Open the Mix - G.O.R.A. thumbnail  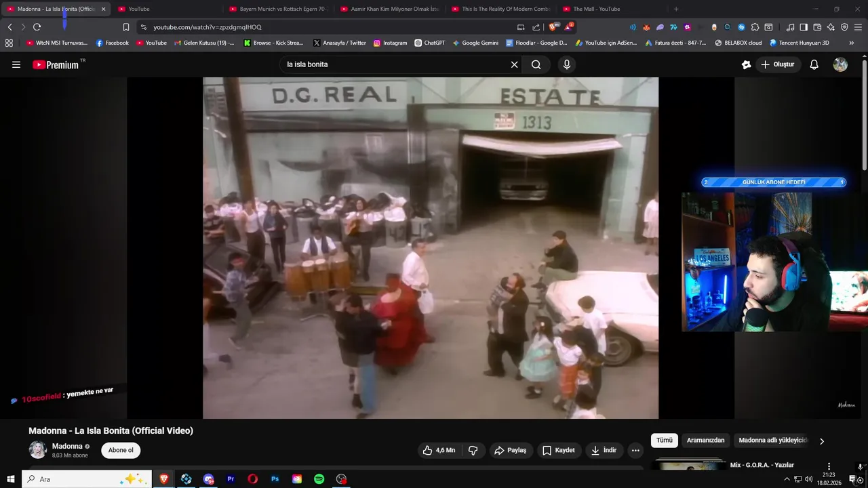pyautogui.click(x=689, y=465)
